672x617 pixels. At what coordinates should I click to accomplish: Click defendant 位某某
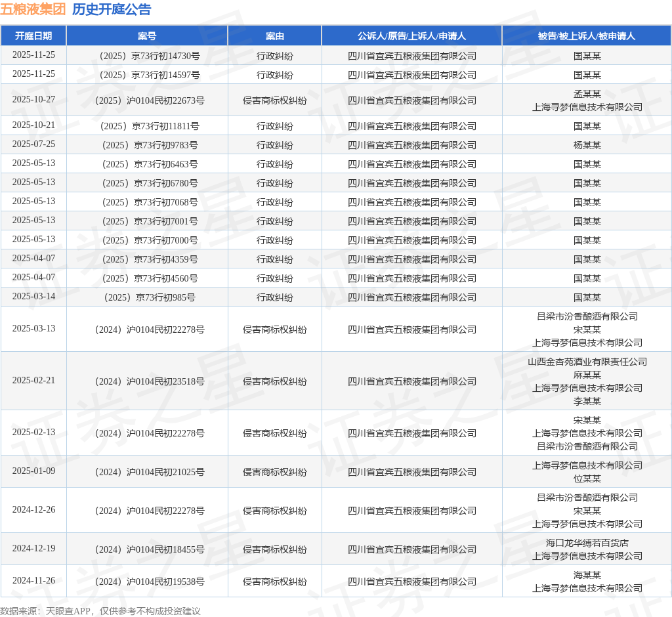[587, 479]
